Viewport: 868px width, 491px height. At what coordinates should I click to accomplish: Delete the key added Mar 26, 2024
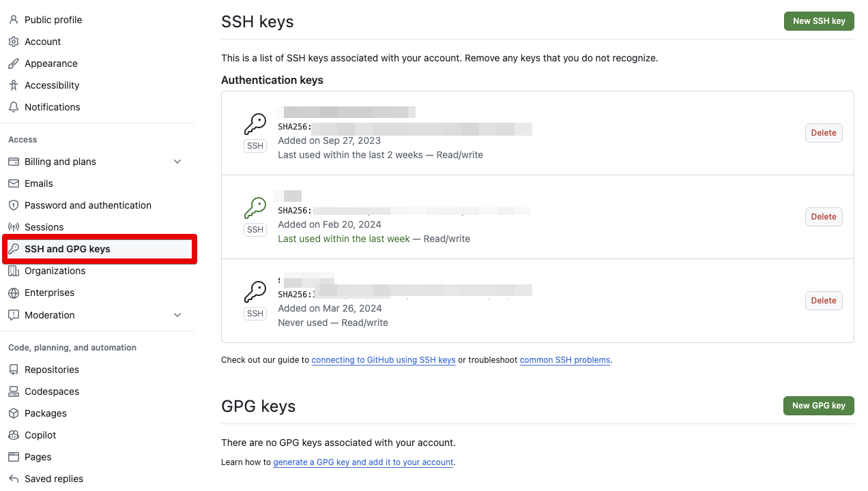point(823,301)
